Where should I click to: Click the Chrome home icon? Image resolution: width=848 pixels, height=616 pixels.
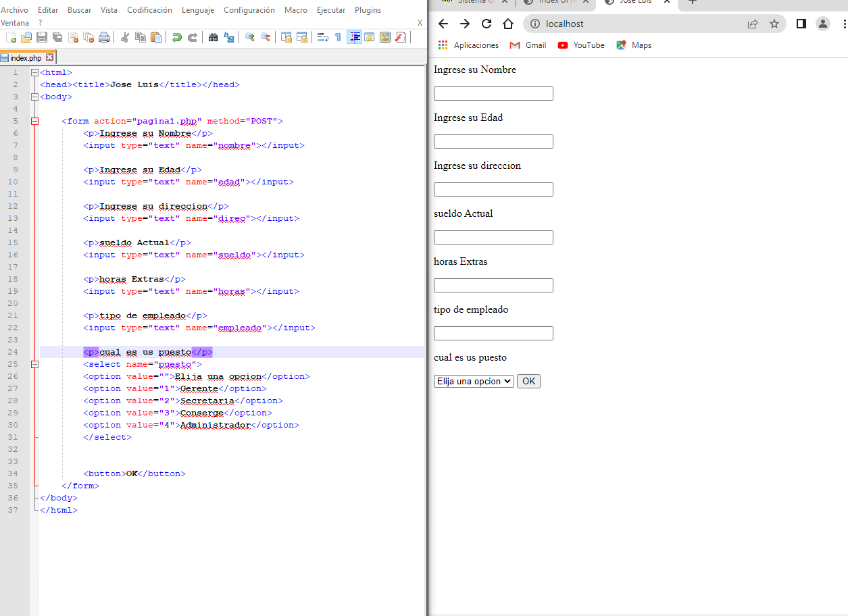pyautogui.click(x=508, y=24)
